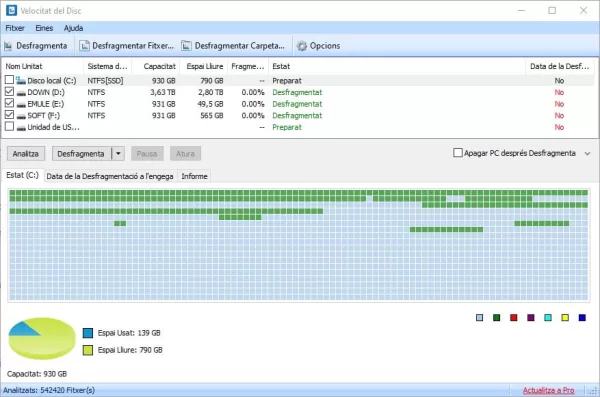Click the blue Espai Usat legend square
Viewport: 600px width, 397px height.
[x=88, y=333]
